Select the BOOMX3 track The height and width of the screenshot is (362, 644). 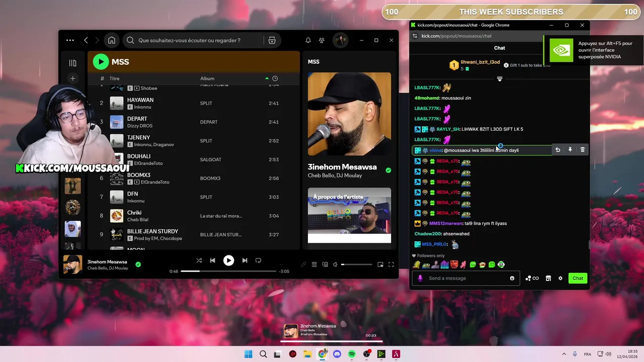tap(193, 178)
